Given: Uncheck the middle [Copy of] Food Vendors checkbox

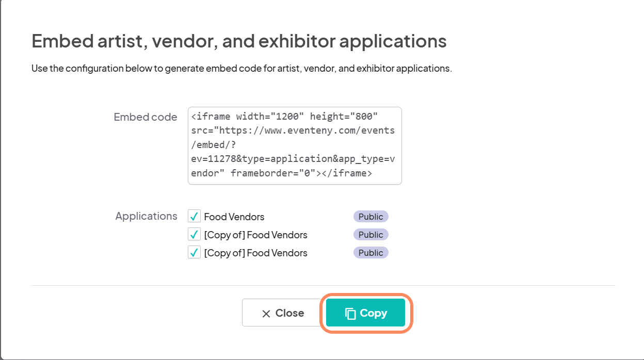Looking at the screenshot, I should (194, 235).
